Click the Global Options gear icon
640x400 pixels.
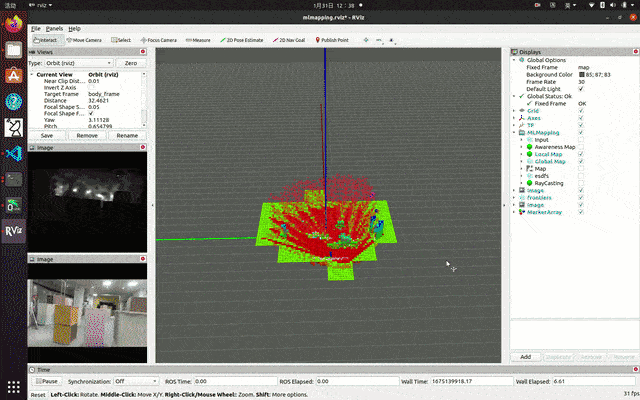[x=522, y=60]
